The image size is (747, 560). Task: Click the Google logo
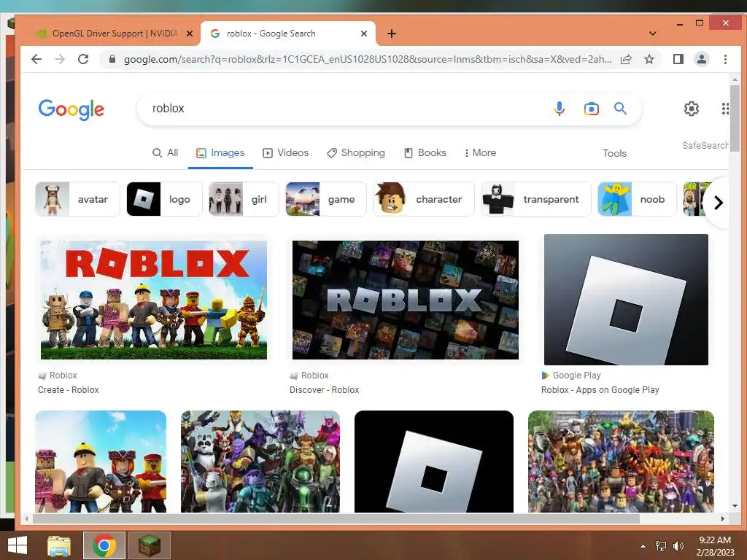click(71, 109)
